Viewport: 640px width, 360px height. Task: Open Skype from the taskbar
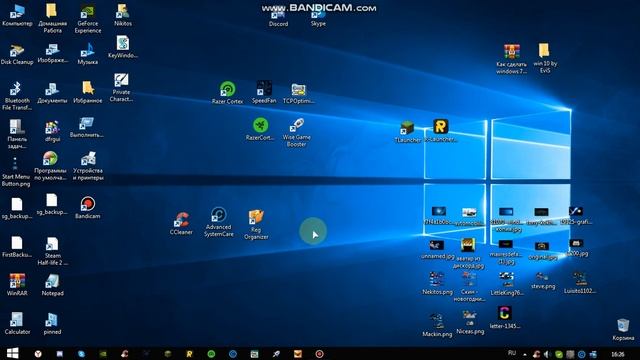point(81,354)
